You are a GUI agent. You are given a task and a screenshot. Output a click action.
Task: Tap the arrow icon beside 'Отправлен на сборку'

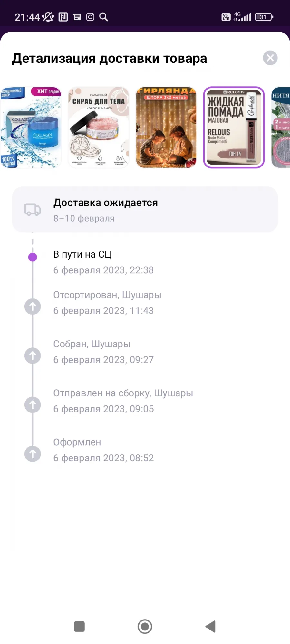pyautogui.click(x=33, y=405)
